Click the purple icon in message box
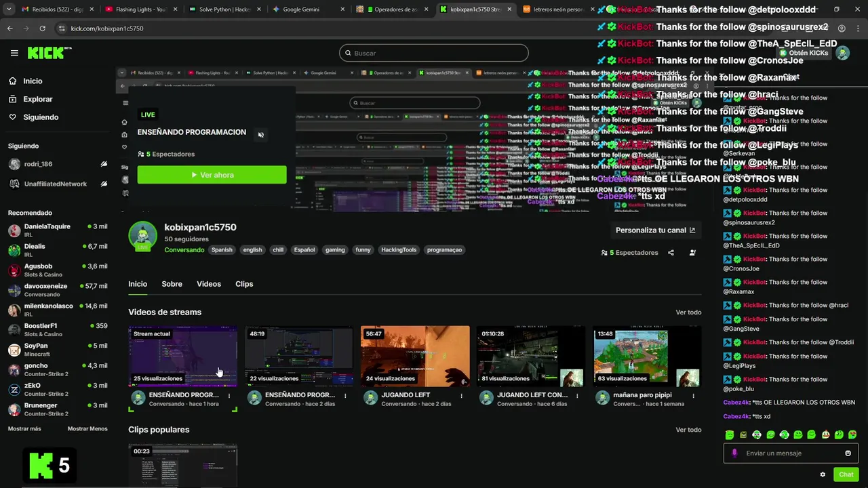Screen dimensions: 868x488 click(734, 453)
